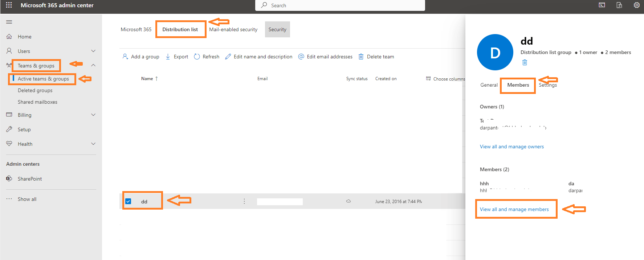The image size is (644, 260).
Task: Click the D avatar circle in panel
Action: 495,52
